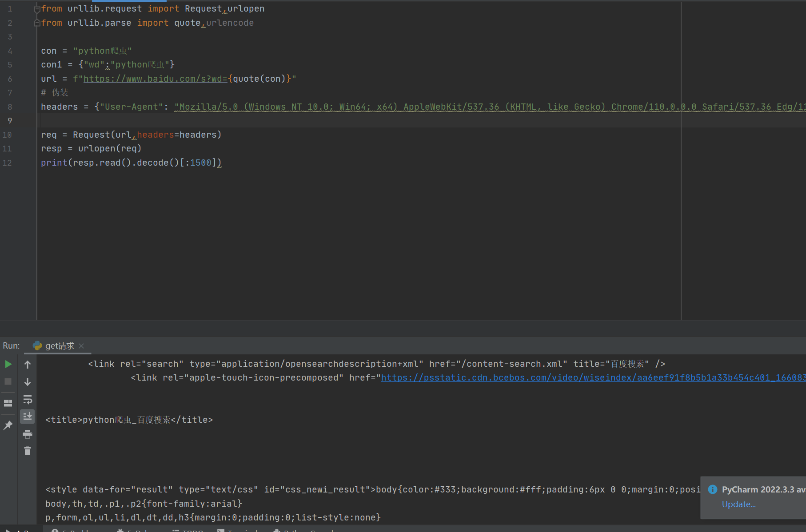This screenshot has height=532, width=806.
Task: Click the 'headers' variable name on line 8
Action: 60,107
